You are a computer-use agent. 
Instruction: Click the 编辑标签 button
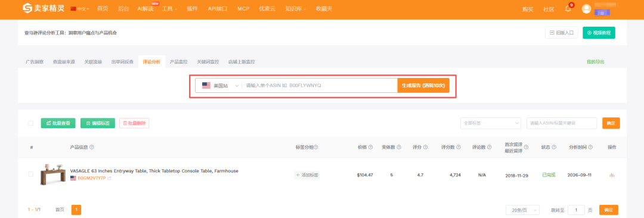click(x=98, y=123)
